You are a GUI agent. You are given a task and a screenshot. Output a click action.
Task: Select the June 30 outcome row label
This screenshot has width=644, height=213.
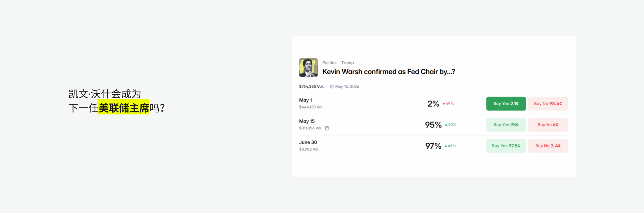[x=308, y=142]
